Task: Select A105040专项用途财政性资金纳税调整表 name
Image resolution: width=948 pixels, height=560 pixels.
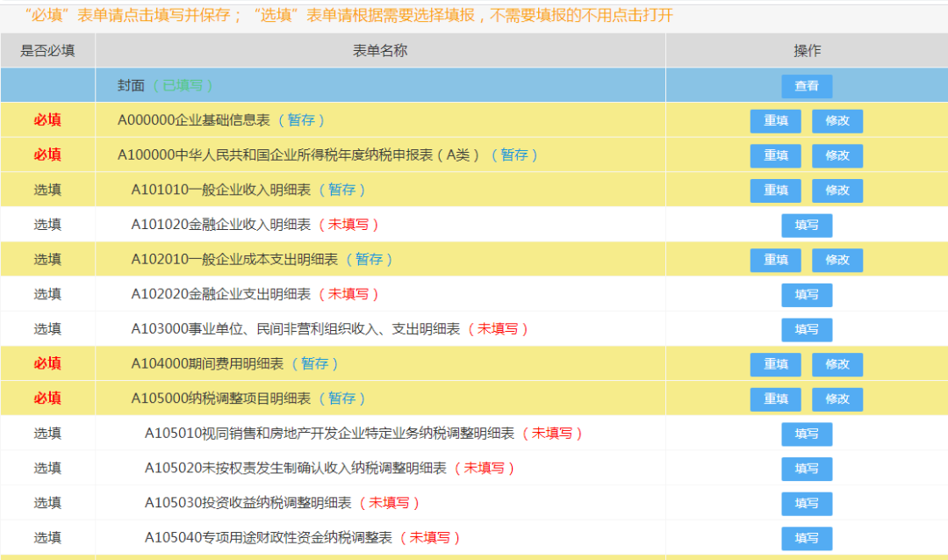Action: 269,537
